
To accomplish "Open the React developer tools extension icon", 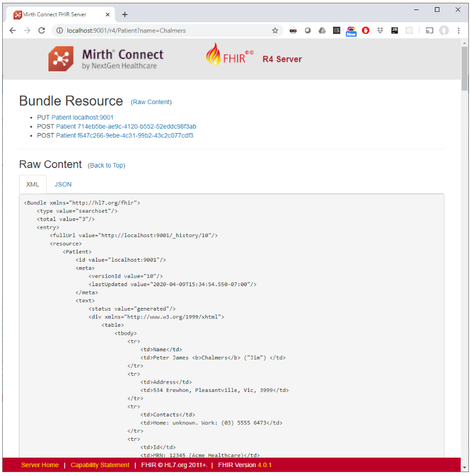I will click(x=409, y=31).
